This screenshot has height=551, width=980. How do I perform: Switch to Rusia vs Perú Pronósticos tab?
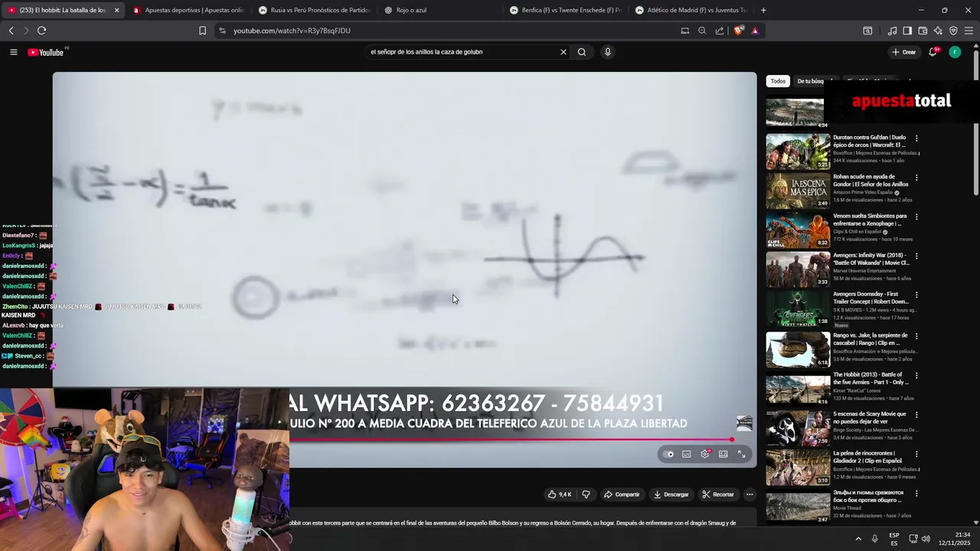click(x=315, y=10)
